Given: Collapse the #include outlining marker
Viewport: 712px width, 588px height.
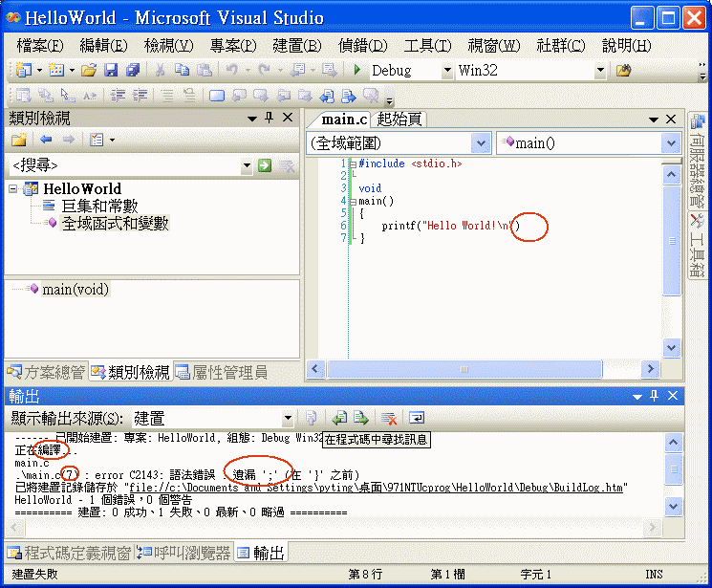Looking at the screenshot, I should 353,164.
